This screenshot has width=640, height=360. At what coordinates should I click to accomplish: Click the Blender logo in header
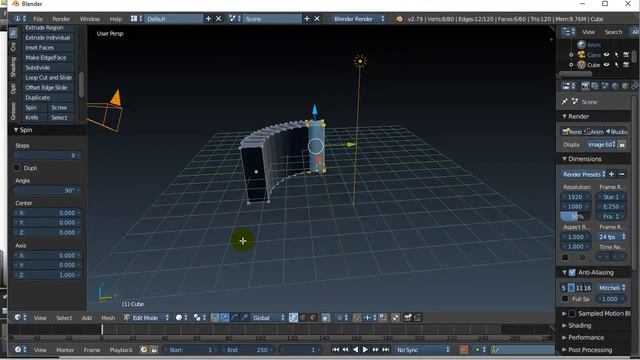click(x=399, y=19)
